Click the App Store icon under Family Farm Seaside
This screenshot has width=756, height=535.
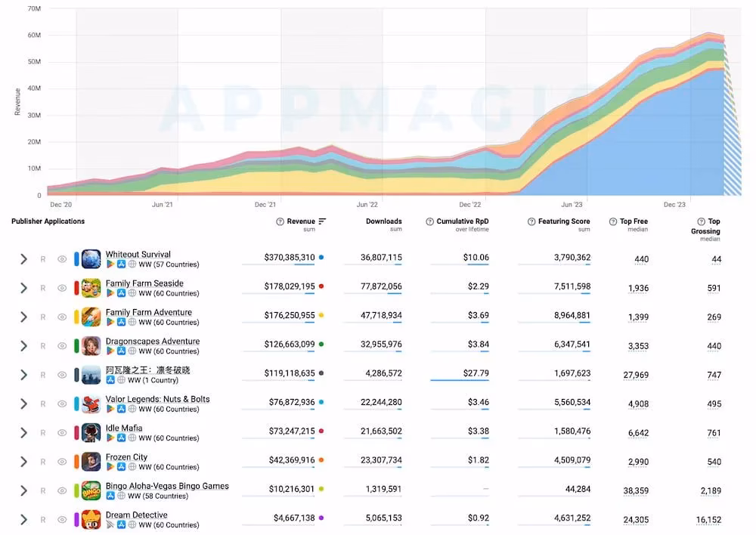click(121, 293)
